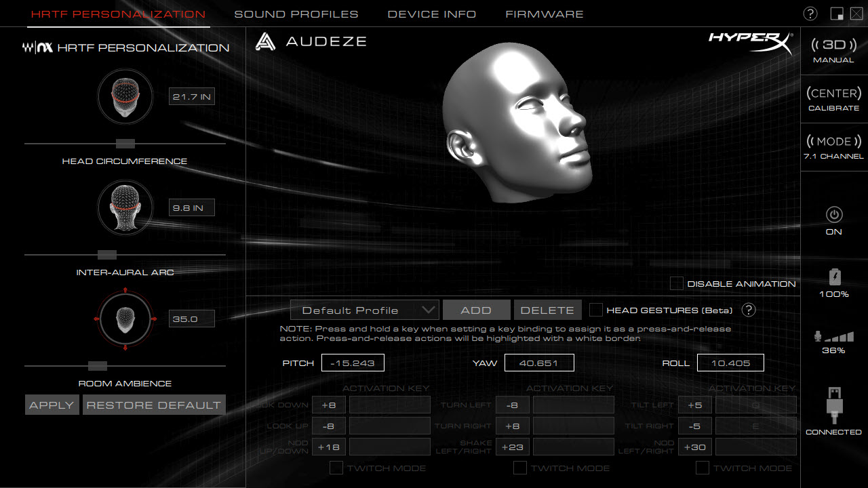The width and height of the screenshot is (868, 488).
Task: Click the Roll value field 10.405
Action: 730,363
